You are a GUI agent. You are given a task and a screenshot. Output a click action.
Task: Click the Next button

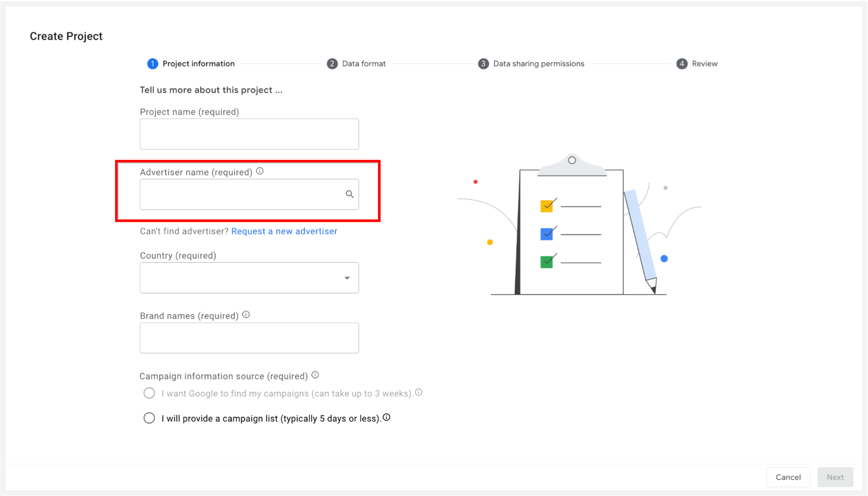[x=835, y=477]
